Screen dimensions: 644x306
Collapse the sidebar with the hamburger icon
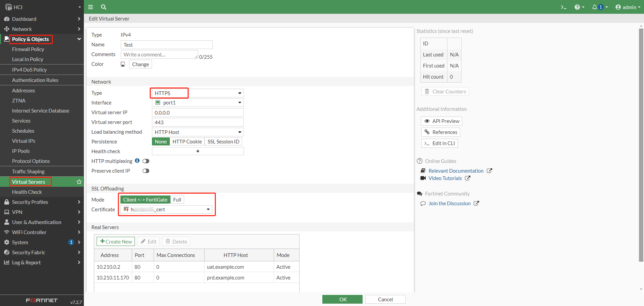coord(90,7)
